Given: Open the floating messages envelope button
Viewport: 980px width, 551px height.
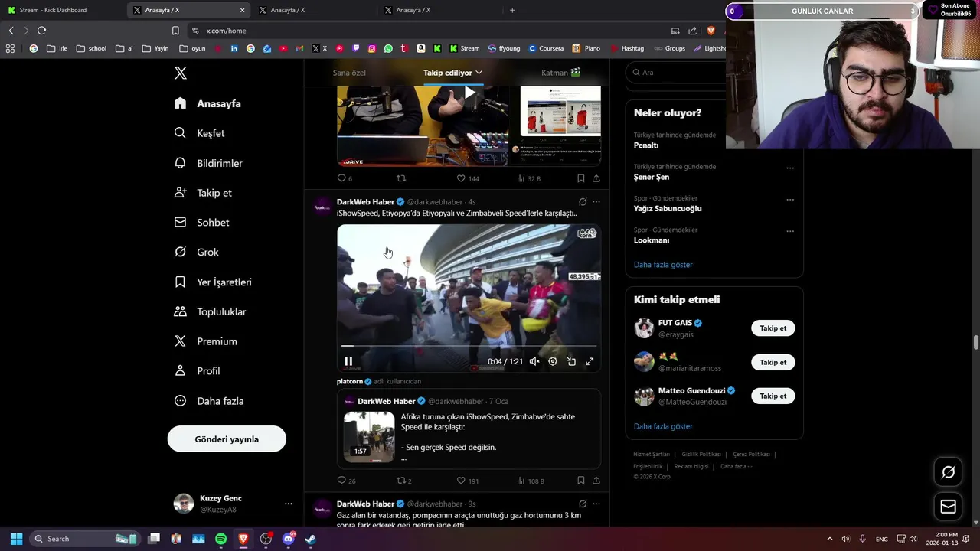Looking at the screenshot, I should pos(948,507).
